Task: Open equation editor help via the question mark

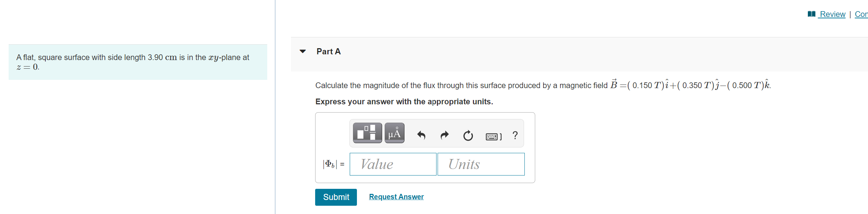Action: [x=515, y=136]
